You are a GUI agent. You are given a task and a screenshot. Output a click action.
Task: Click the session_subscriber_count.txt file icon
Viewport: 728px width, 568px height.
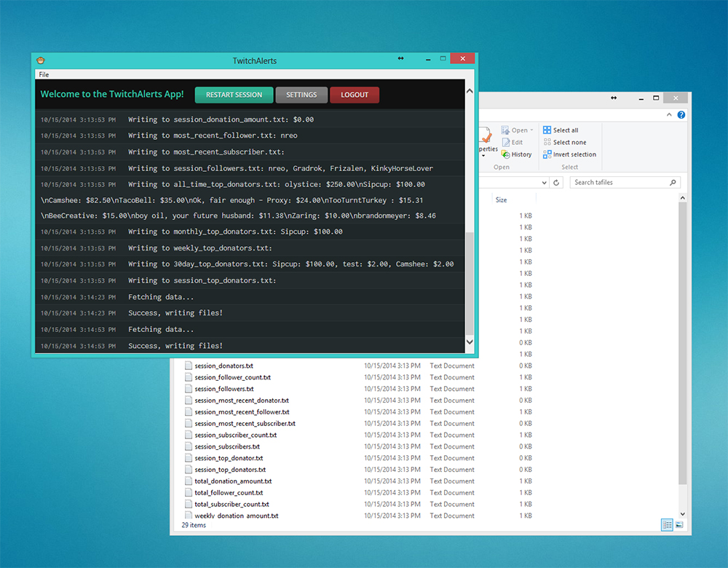pyautogui.click(x=189, y=435)
